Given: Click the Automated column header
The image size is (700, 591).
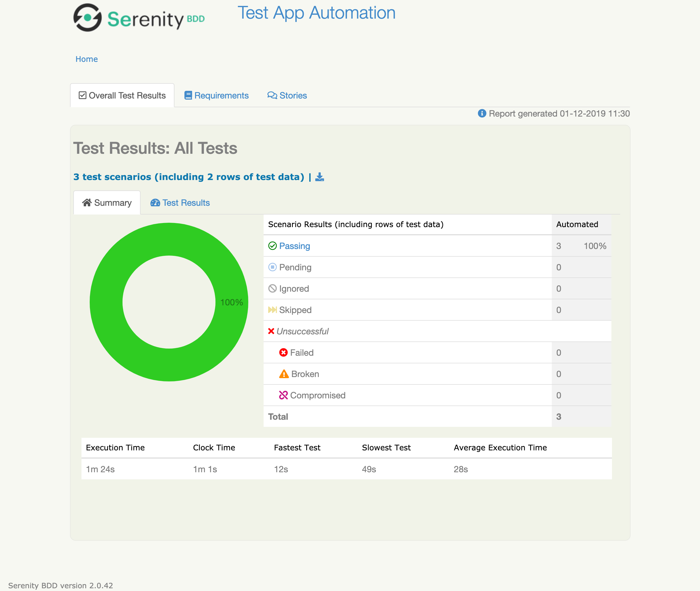Looking at the screenshot, I should [577, 224].
